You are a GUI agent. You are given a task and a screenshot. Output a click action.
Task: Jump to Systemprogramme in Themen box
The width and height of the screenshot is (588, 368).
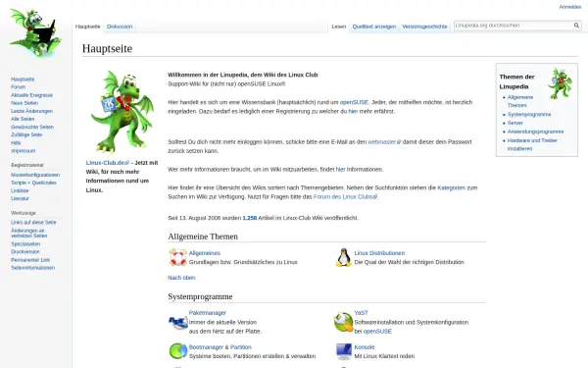(x=529, y=114)
